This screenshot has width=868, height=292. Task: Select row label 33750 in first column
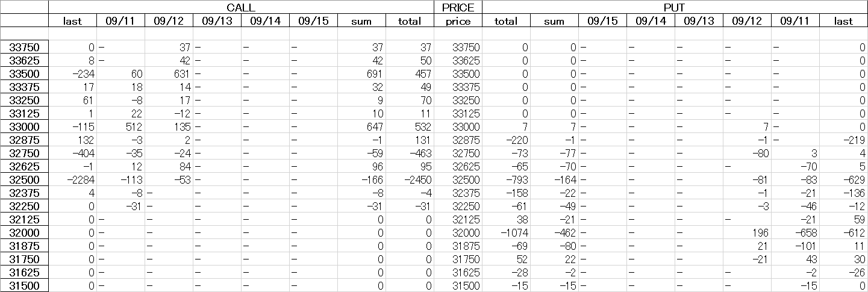[x=24, y=47]
